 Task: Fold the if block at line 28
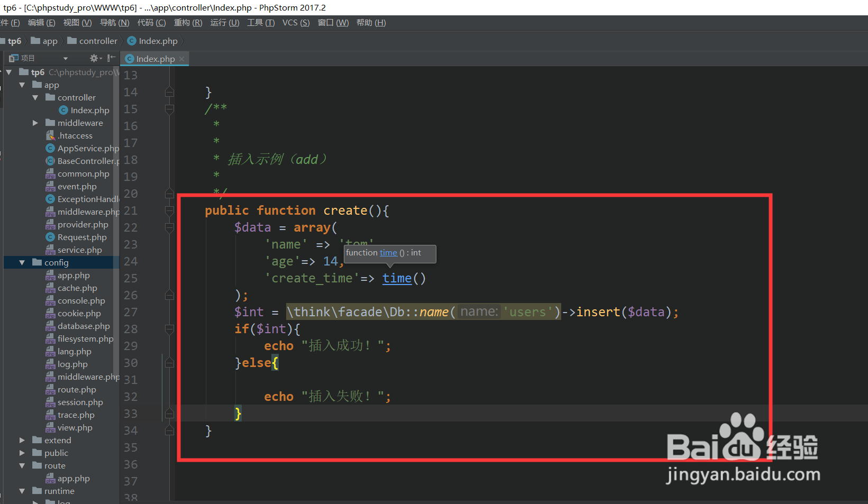point(169,329)
